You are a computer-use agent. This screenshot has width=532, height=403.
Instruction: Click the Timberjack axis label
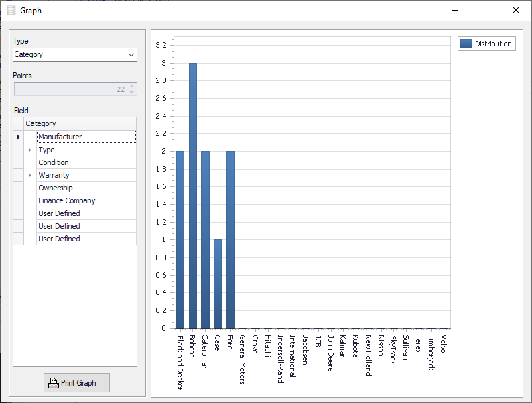click(x=431, y=353)
